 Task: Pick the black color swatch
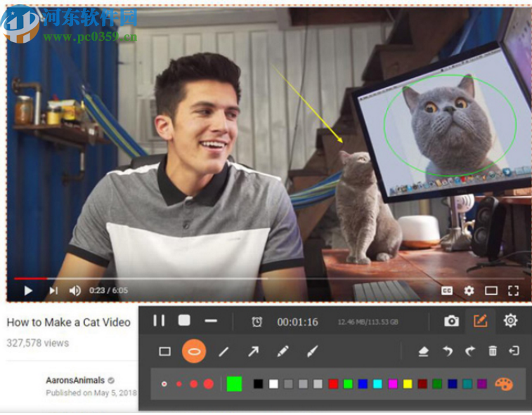click(x=258, y=384)
